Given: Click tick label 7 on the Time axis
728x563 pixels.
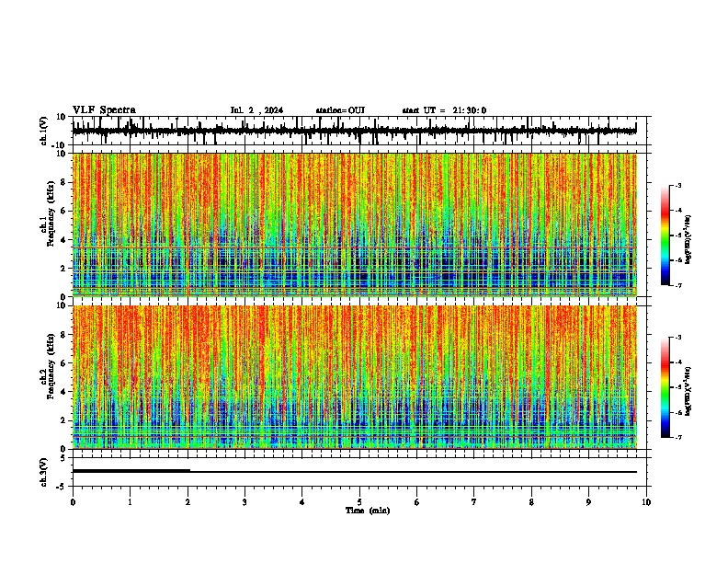Looking at the screenshot, I should [474, 502].
